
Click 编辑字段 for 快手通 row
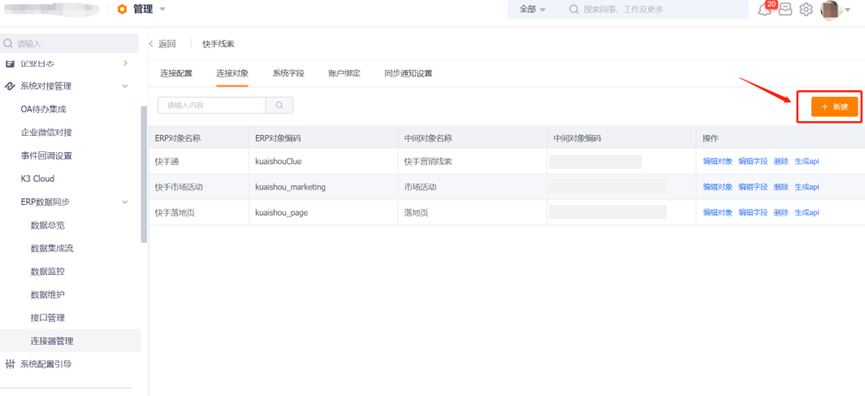[x=754, y=162]
